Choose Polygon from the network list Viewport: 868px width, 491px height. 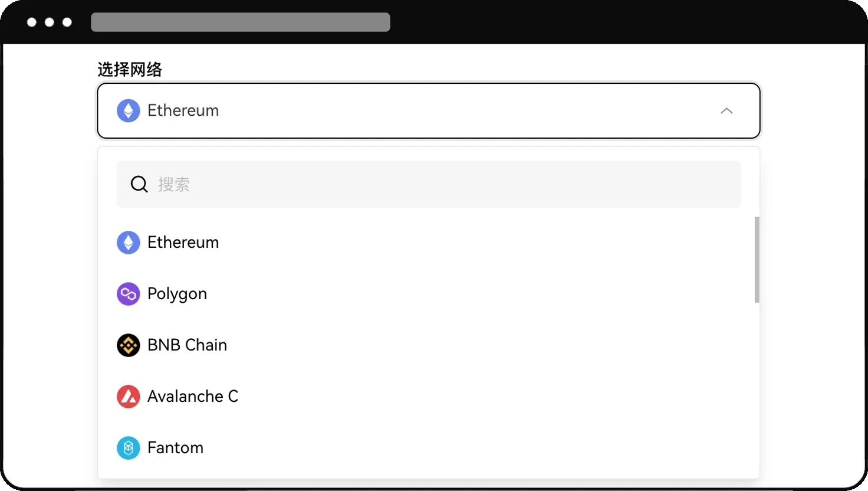click(177, 294)
